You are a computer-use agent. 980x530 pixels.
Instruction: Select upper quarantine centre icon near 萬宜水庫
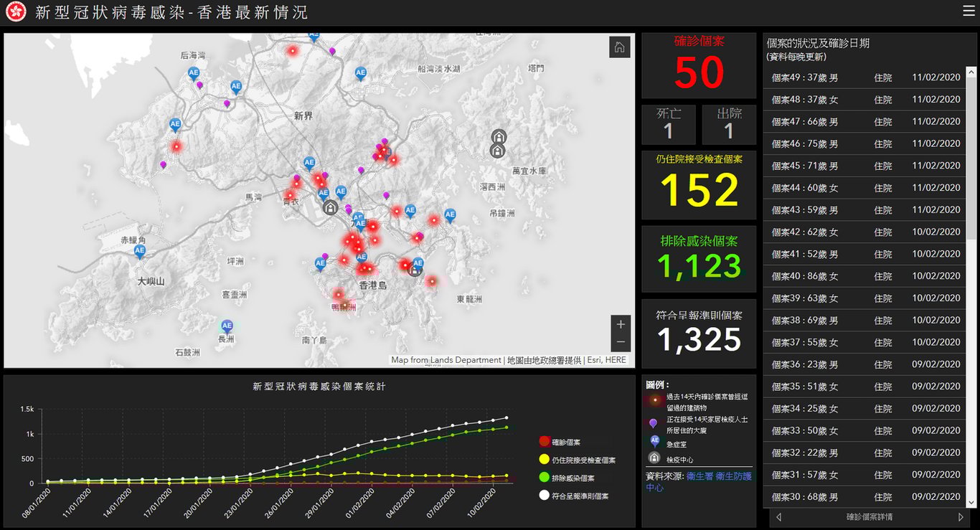point(498,136)
